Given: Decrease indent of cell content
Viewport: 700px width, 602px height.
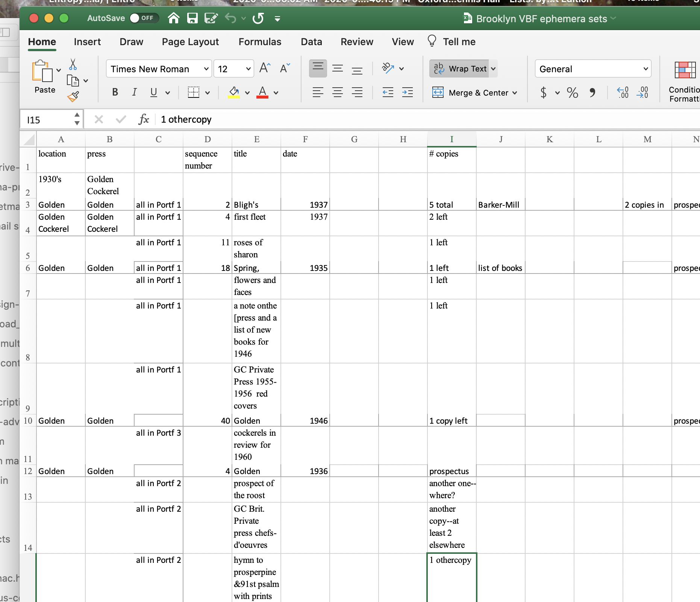Looking at the screenshot, I should tap(388, 92).
